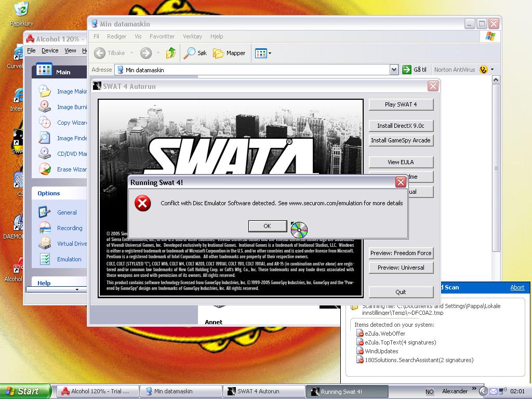
Task: Open the forward history dropdown arrow
Action: pos(158,53)
